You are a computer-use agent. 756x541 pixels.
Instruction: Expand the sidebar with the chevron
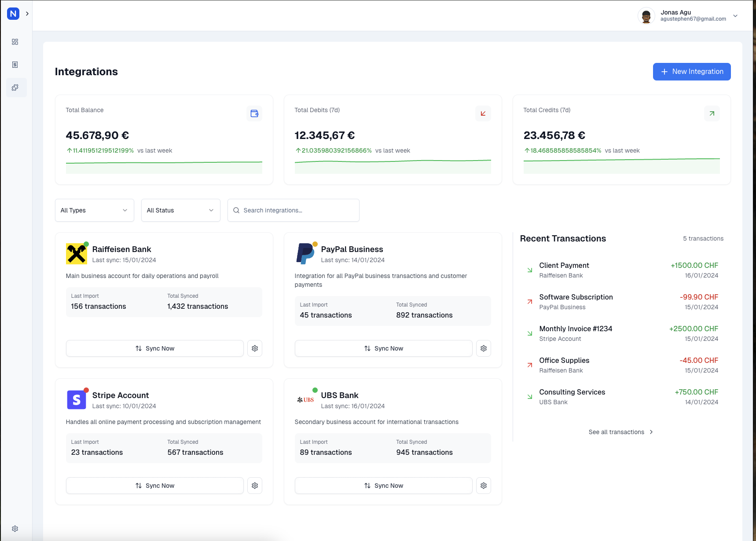pos(27,14)
